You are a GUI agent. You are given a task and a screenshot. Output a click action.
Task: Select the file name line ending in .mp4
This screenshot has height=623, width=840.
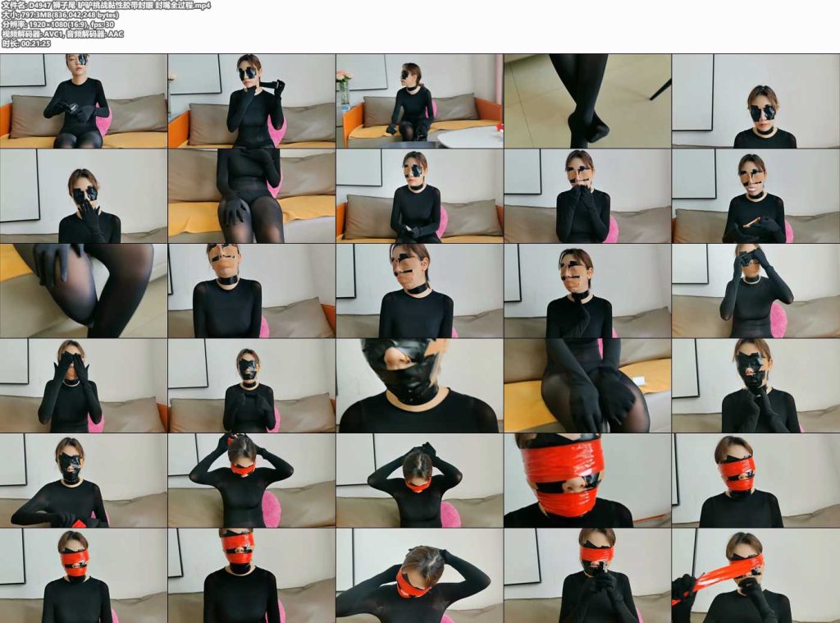click(x=106, y=6)
